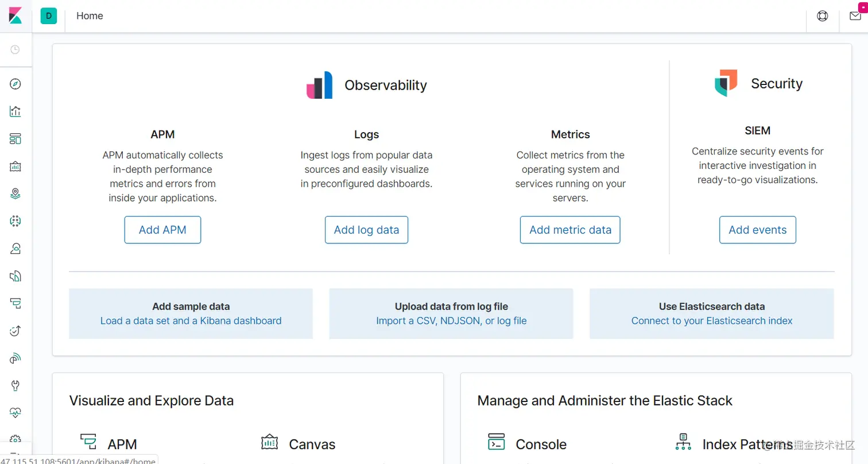Click the Add APM button
Image resolution: width=868 pixels, height=464 pixels.
tap(162, 230)
